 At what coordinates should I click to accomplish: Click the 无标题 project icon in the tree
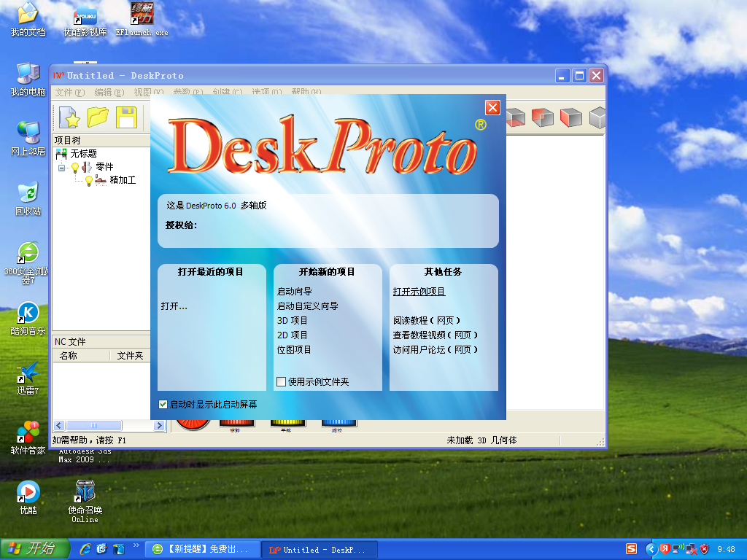coord(61,153)
